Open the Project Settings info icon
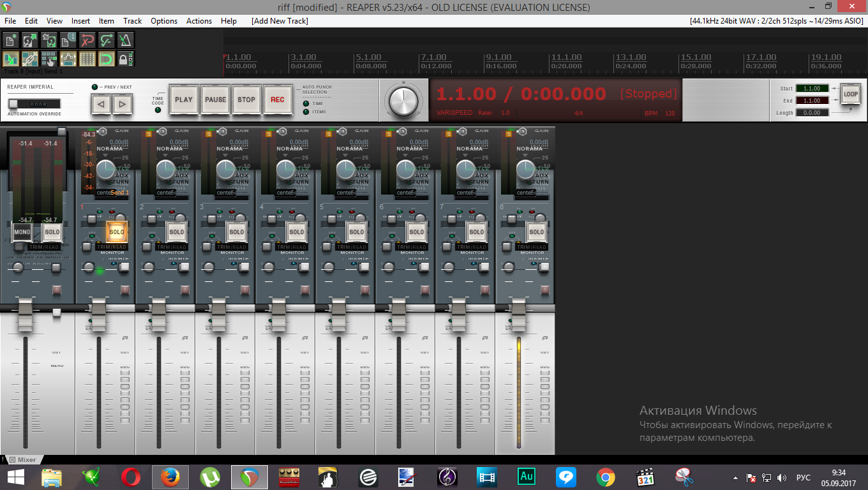This screenshot has width=868, height=490. point(68,40)
